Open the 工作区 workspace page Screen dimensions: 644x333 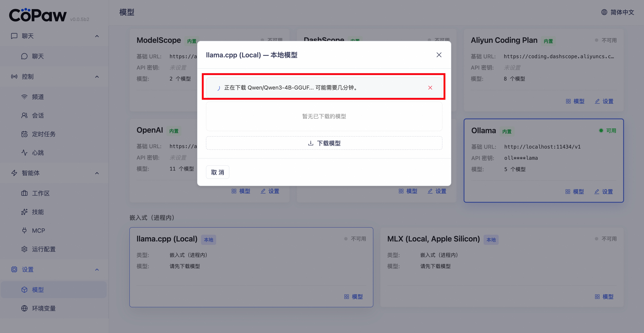(40, 193)
